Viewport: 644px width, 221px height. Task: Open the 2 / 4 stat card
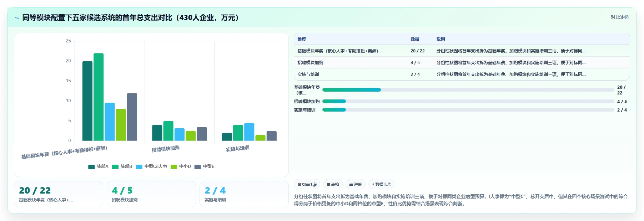[244, 194]
